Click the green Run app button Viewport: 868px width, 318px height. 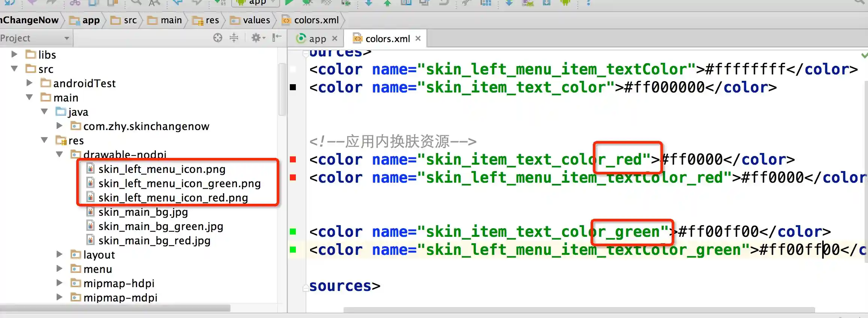coord(289,2)
